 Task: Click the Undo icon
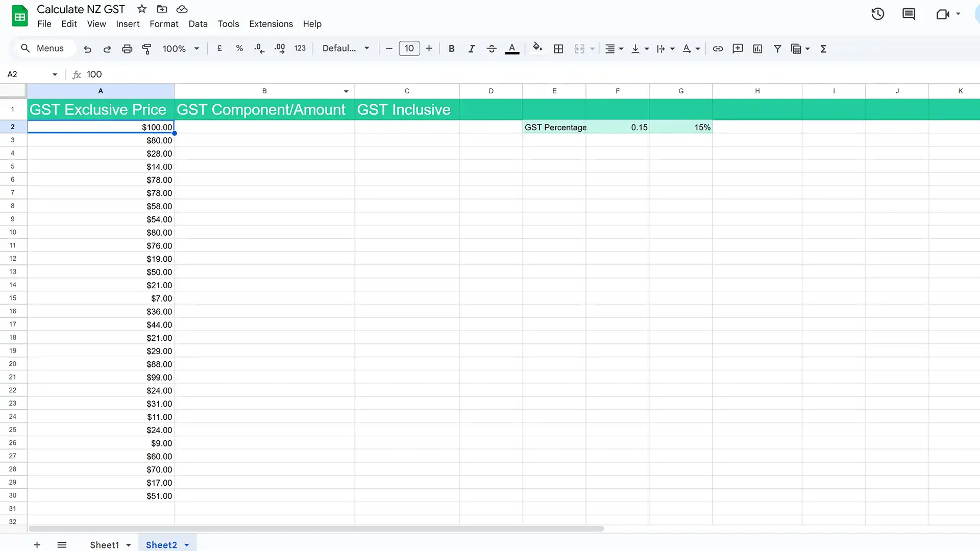87,49
